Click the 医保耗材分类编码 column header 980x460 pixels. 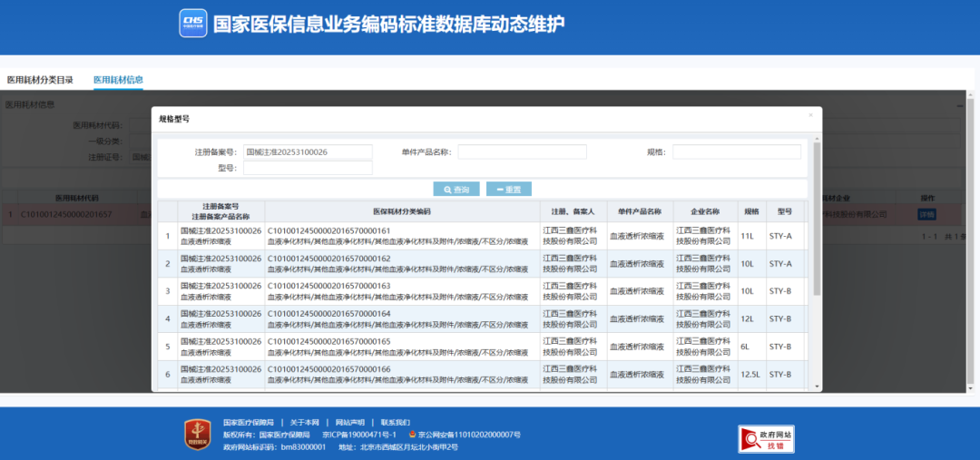click(x=403, y=211)
